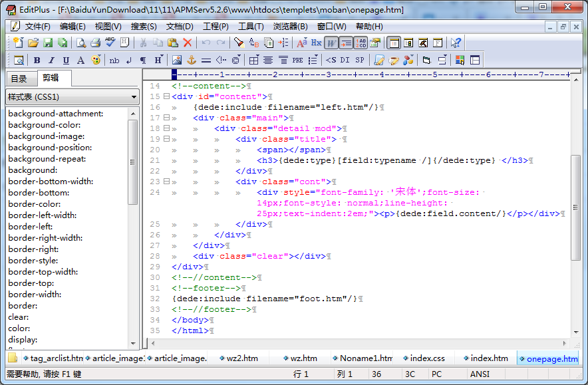Toggle line numbers display button
The image size is (588, 385).
pos(361,43)
